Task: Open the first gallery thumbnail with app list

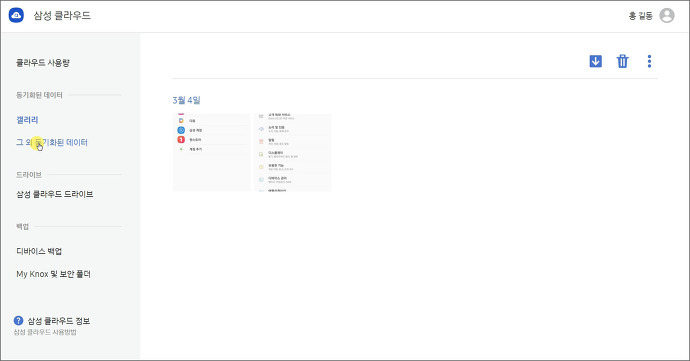Action: [x=211, y=152]
